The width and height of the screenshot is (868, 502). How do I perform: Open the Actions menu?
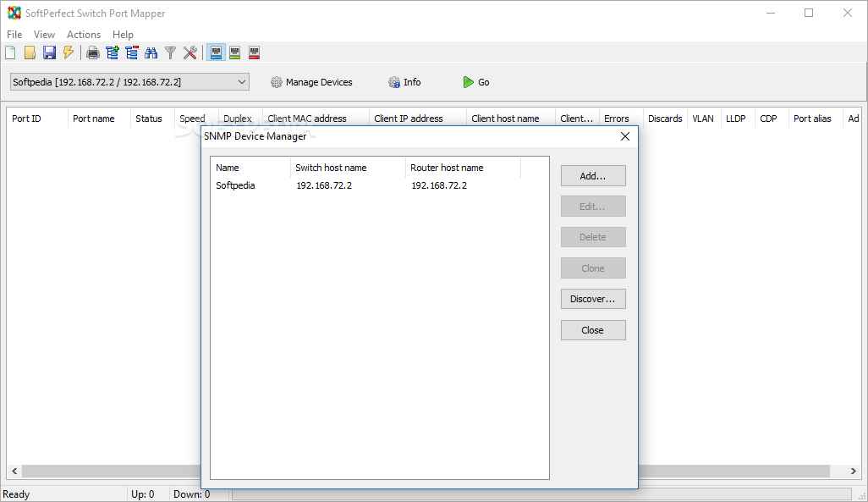click(x=84, y=35)
